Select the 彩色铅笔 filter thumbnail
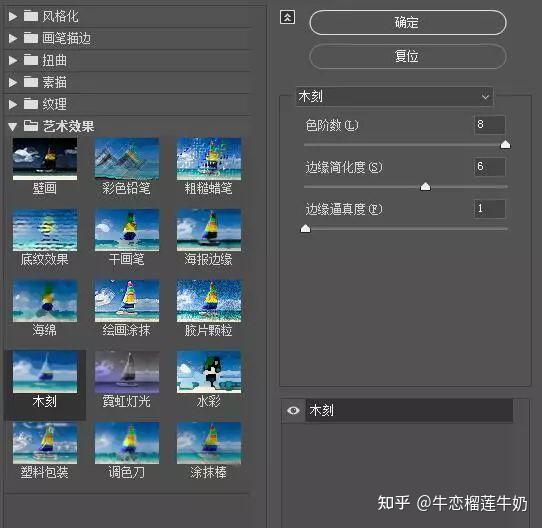The height and width of the screenshot is (528, 542). click(127, 159)
